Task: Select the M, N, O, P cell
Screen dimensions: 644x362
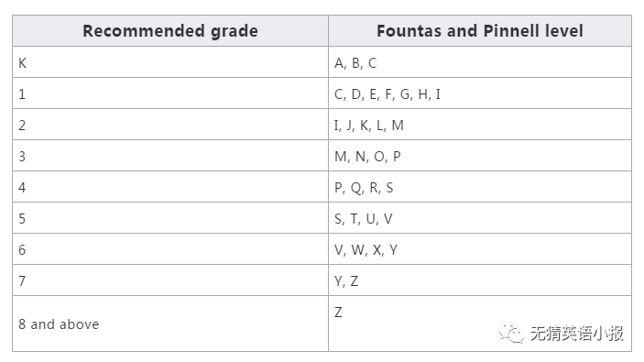Action: pyautogui.click(x=480, y=156)
